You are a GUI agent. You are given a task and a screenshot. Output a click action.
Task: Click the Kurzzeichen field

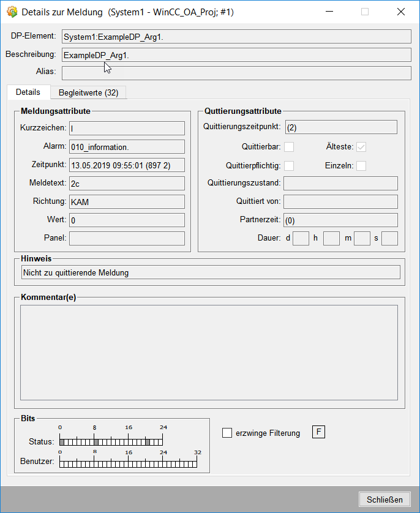127,129
